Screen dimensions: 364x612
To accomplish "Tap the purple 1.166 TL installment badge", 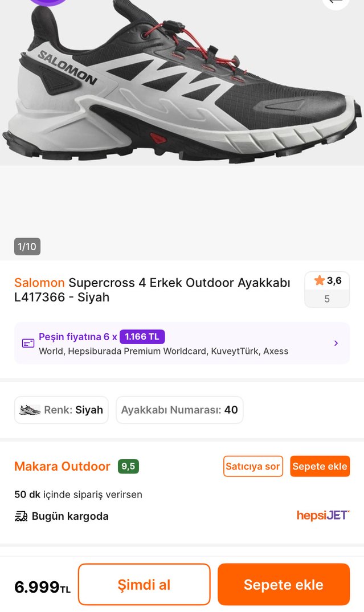I will coord(142,337).
